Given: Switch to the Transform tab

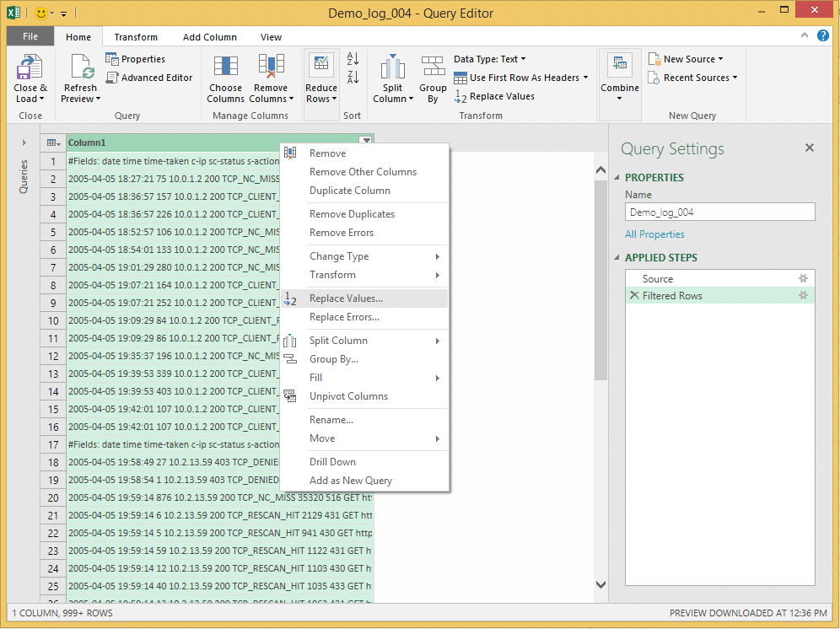Looking at the screenshot, I should 136,37.
